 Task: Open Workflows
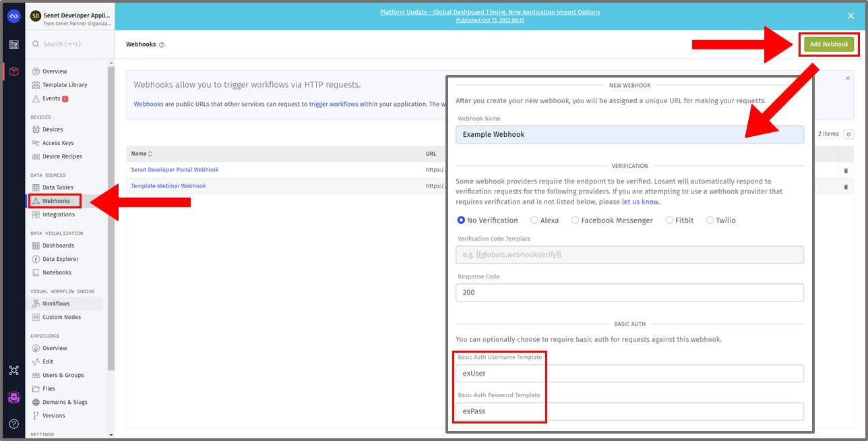56,303
